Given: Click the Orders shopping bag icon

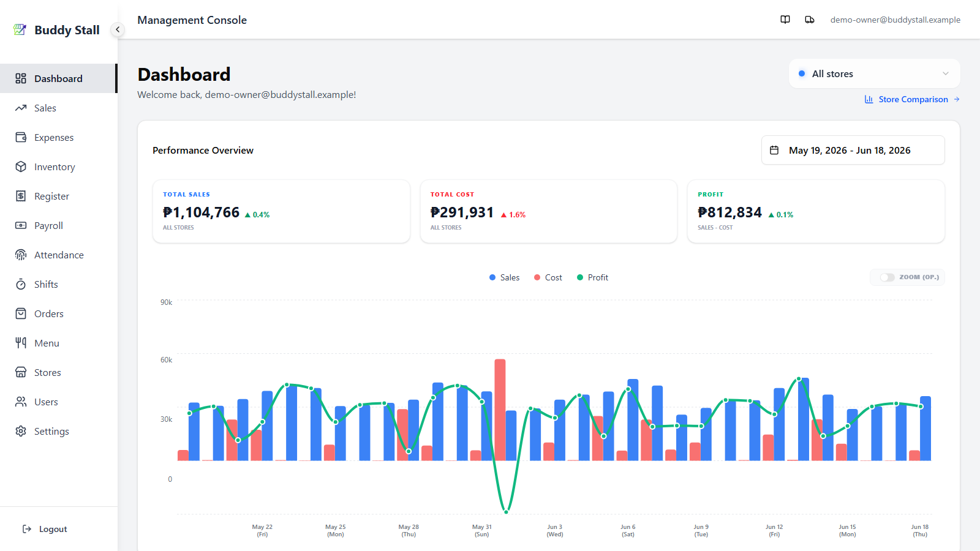Looking at the screenshot, I should click(21, 313).
